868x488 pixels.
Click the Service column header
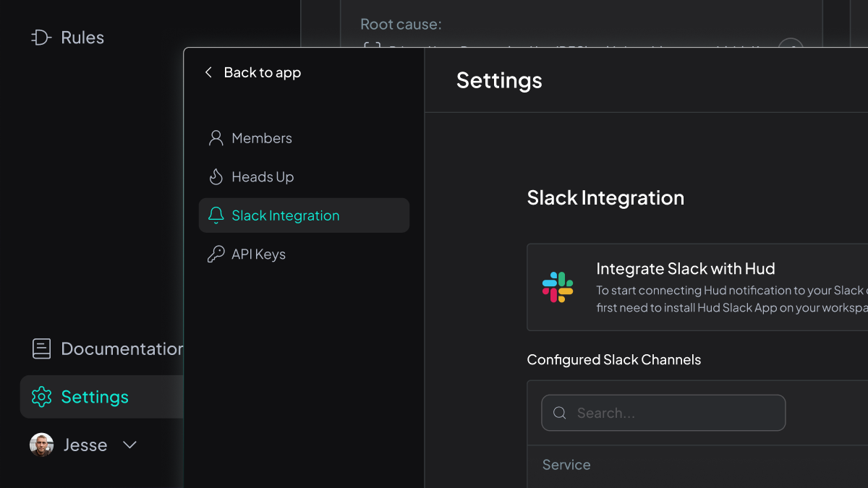[x=566, y=465]
